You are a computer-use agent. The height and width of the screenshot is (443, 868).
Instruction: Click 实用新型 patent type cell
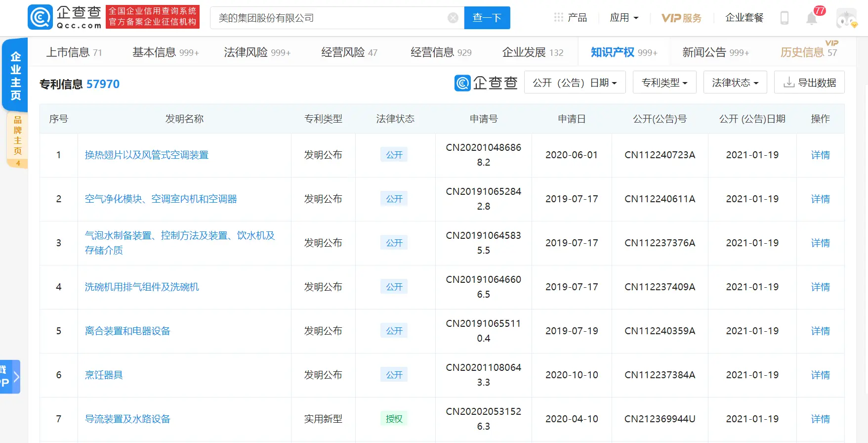coord(323,419)
